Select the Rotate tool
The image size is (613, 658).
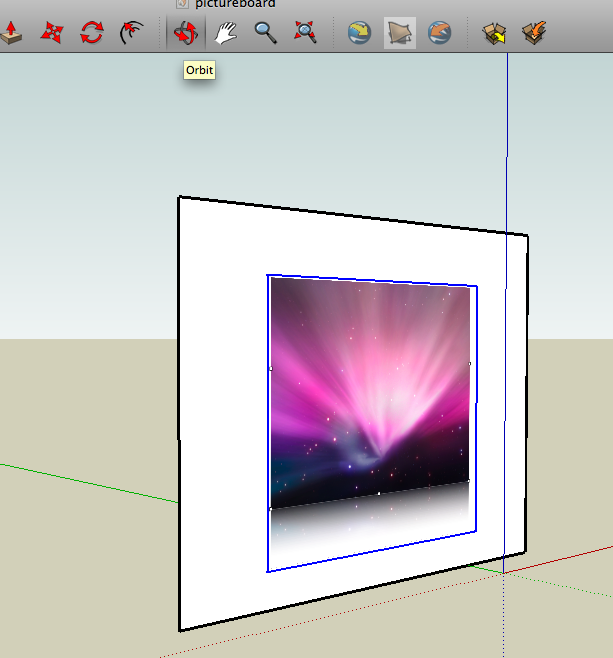tap(92, 33)
